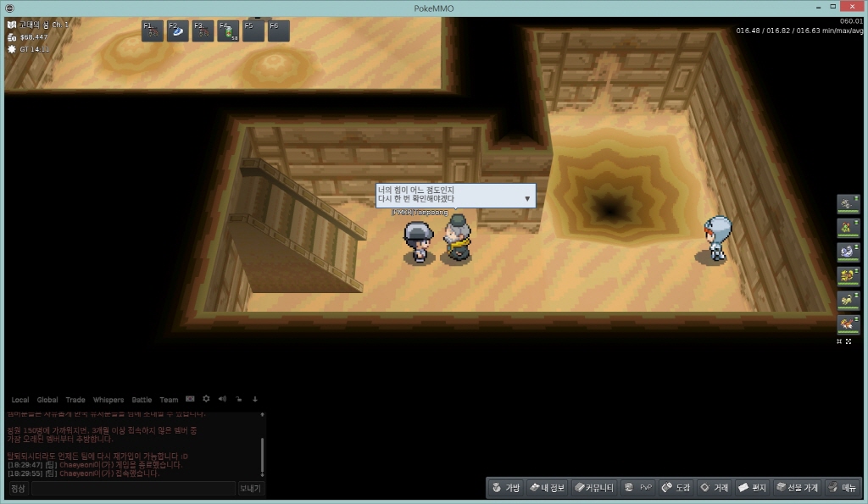Select the empty F5 hotkey slot
Viewport: 868px width, 504px height.
click(x=253, y=31)
